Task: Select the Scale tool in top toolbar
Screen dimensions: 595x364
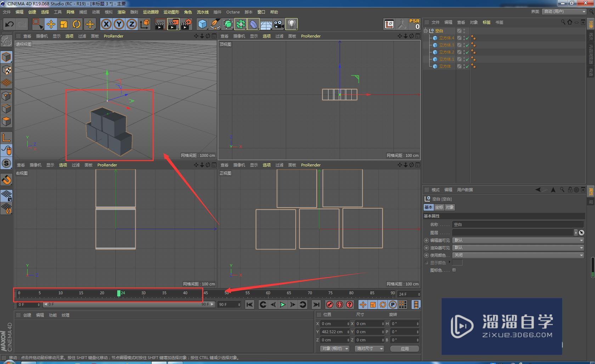Action: point(64,24)
